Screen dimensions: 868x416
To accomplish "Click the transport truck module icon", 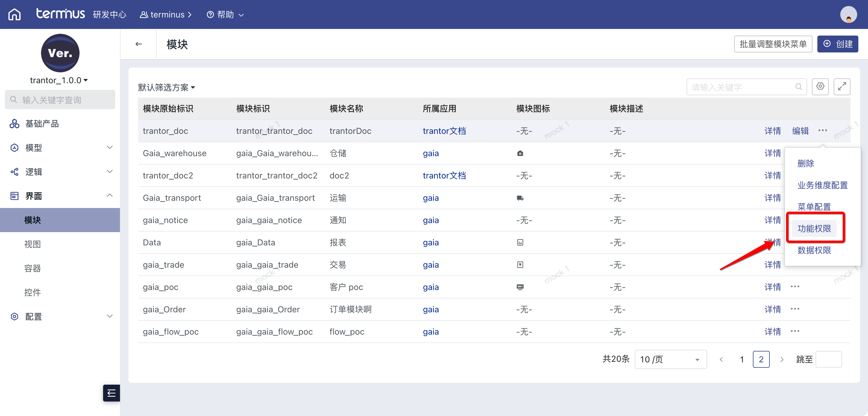I will pyautogui.click(x=520, y=198).
